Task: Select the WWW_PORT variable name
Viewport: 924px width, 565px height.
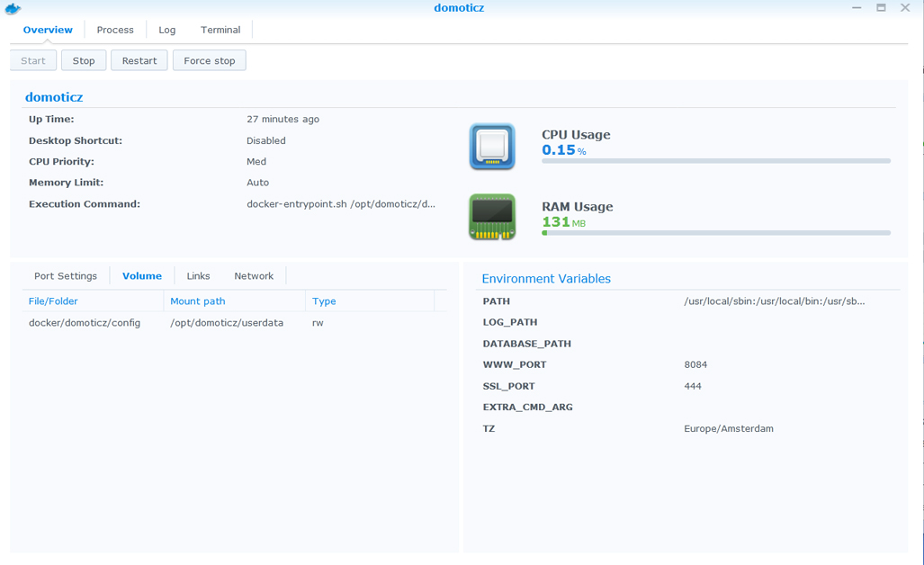Action: (x=515, y=364)
